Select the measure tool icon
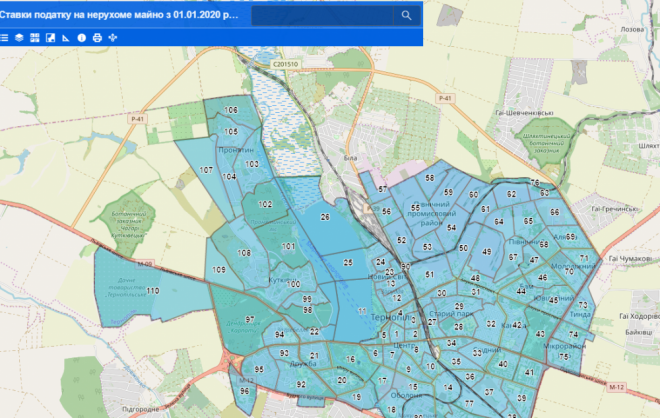Screen dimensions: 660x418 tap(65, 37)
